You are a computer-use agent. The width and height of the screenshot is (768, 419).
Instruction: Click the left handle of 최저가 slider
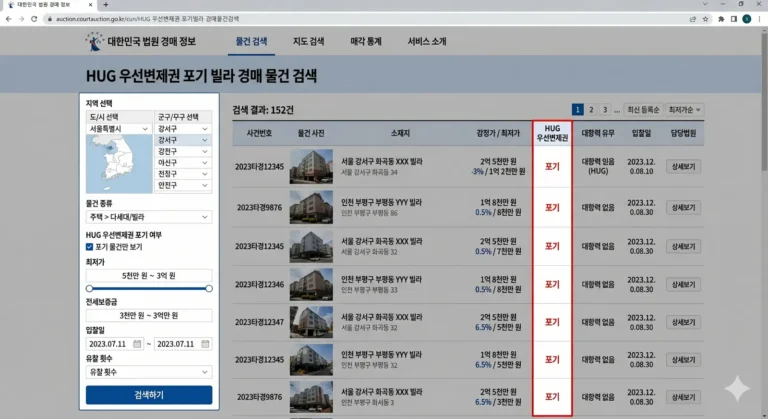pyautogui.click(x=89, y=289)
